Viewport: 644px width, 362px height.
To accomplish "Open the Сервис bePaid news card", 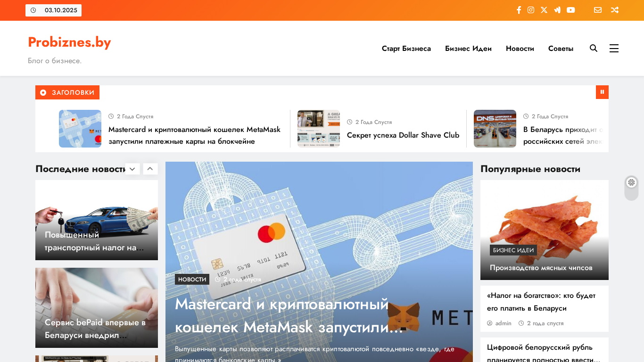I will (97, 308).
